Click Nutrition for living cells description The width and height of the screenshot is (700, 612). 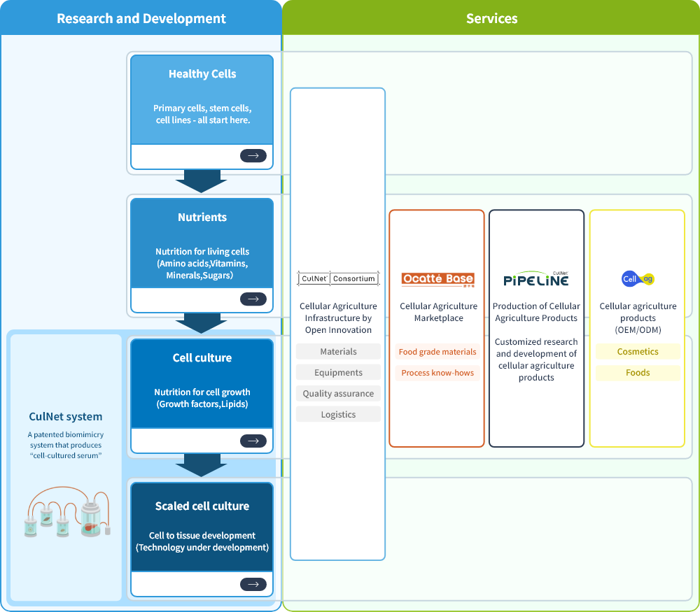pyautogui.click(x=202, y=263)
